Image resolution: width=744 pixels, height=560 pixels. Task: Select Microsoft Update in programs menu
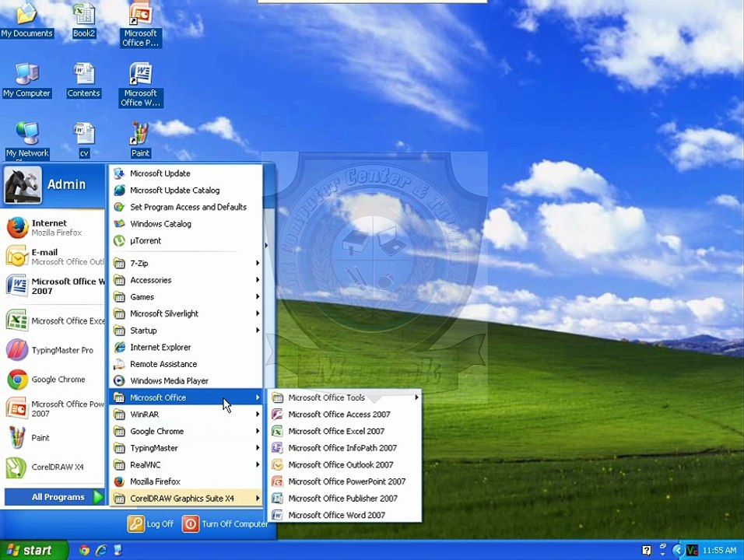pos(186,173)
